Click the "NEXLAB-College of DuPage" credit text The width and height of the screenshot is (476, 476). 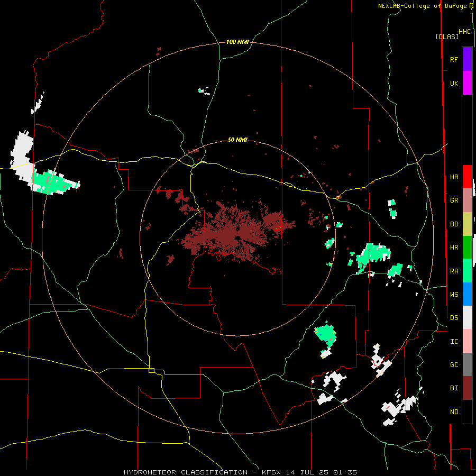[x=422, y=6]
